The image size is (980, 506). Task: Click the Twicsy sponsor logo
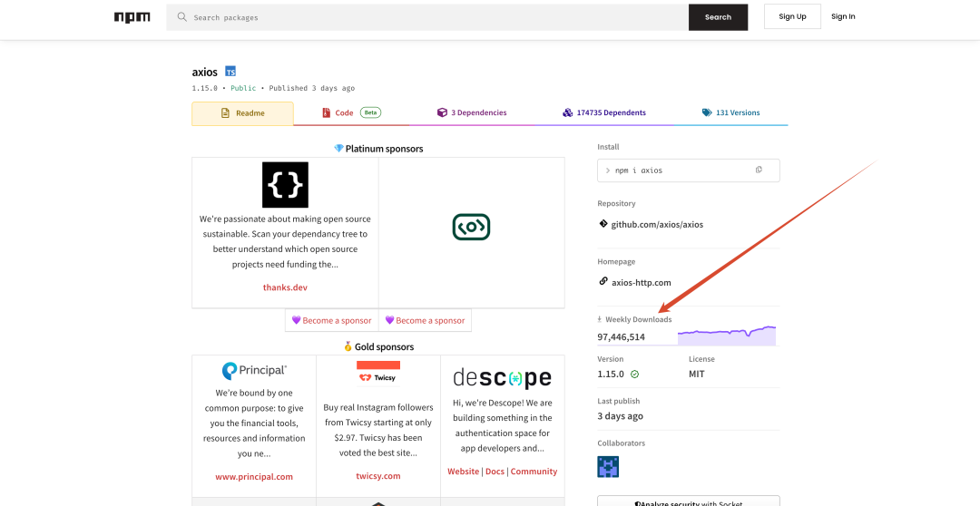tap(378, 373)
